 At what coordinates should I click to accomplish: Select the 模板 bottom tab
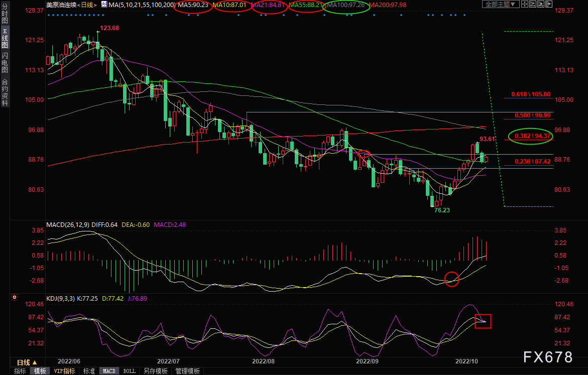(40, 371)
